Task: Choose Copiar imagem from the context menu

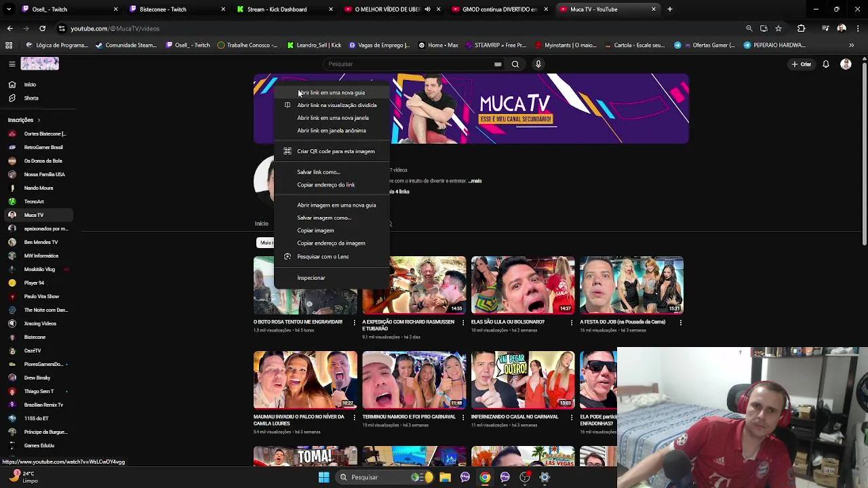Action: [x=332, y=230]
